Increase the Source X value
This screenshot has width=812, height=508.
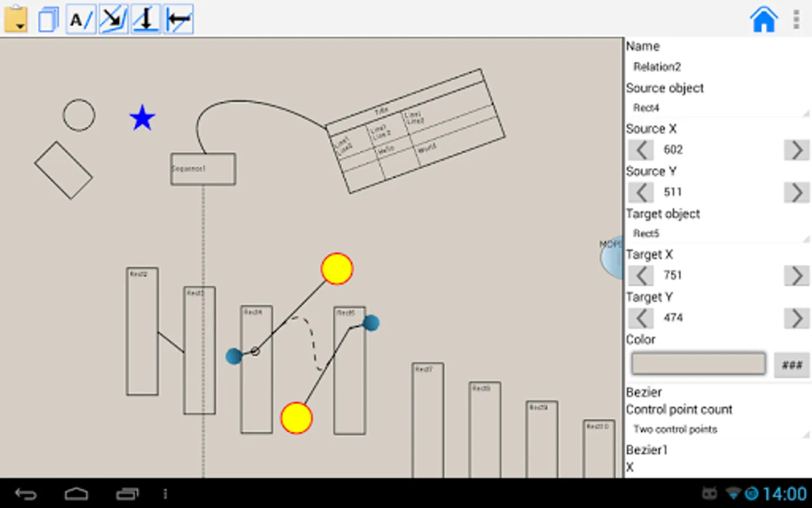coord(796,150)
